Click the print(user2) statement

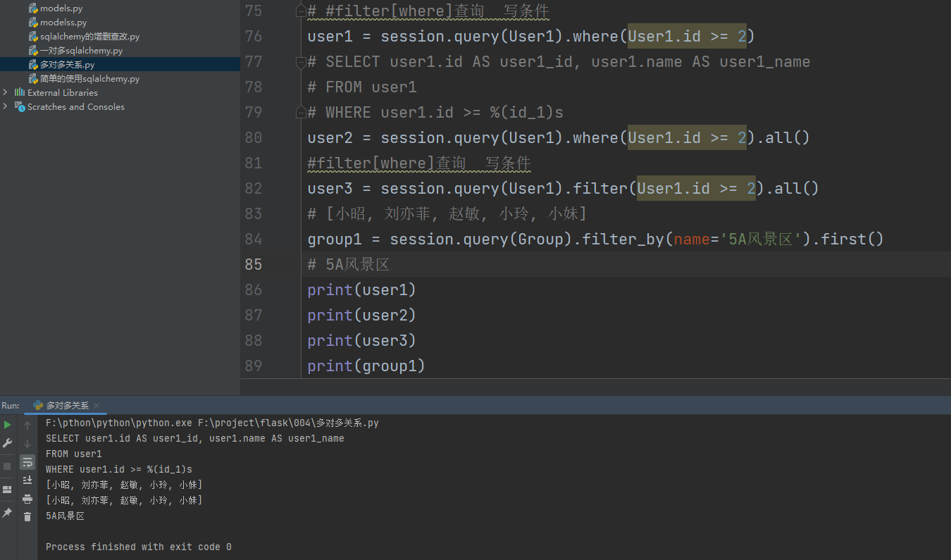coord(362,316)
